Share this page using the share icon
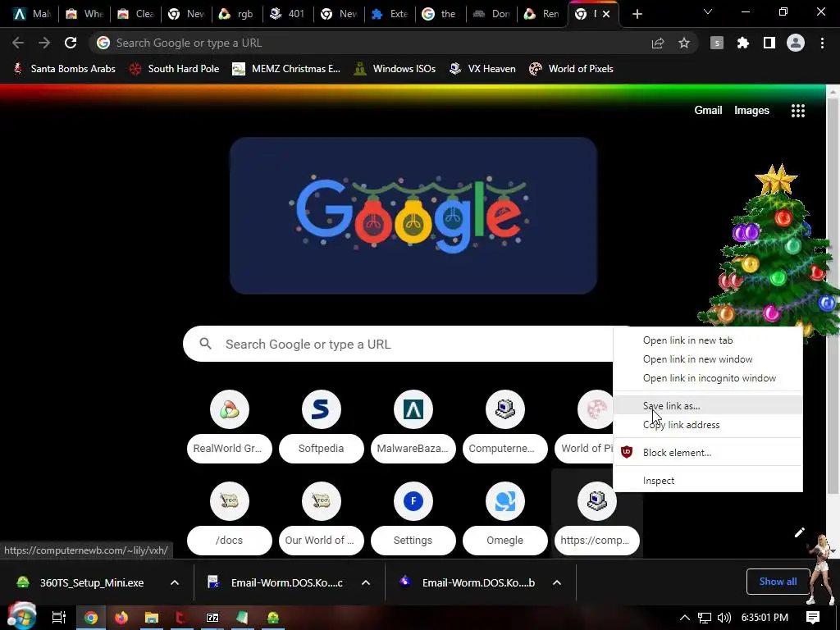Image resolution: width=840 pixels, height=630 pixels. 658,43
